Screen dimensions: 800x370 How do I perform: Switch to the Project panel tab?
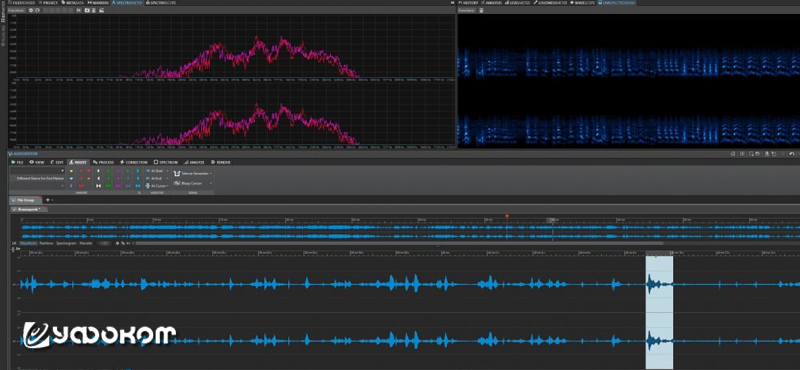pos(48,3)
